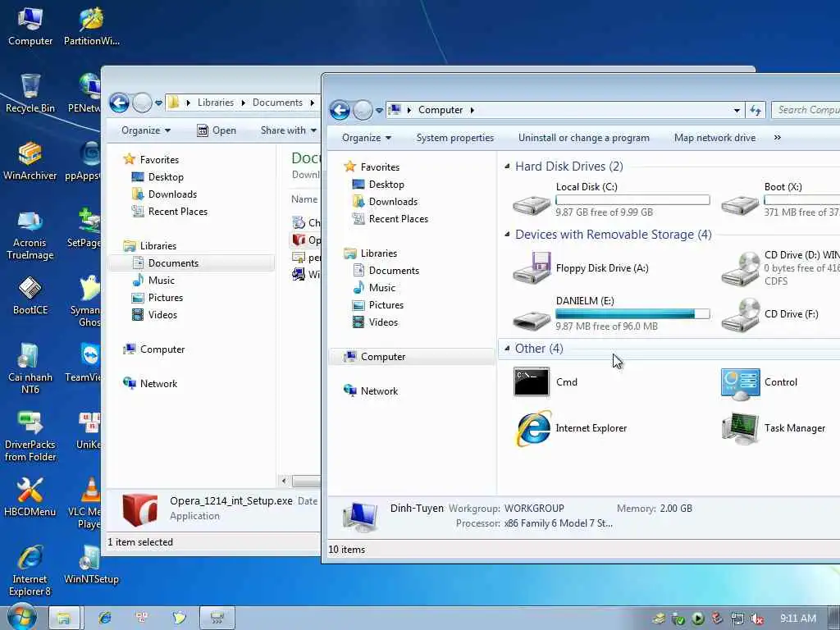The image size is (840, 630).
Task: Click Uninstall or change a program
Action: 583,138
